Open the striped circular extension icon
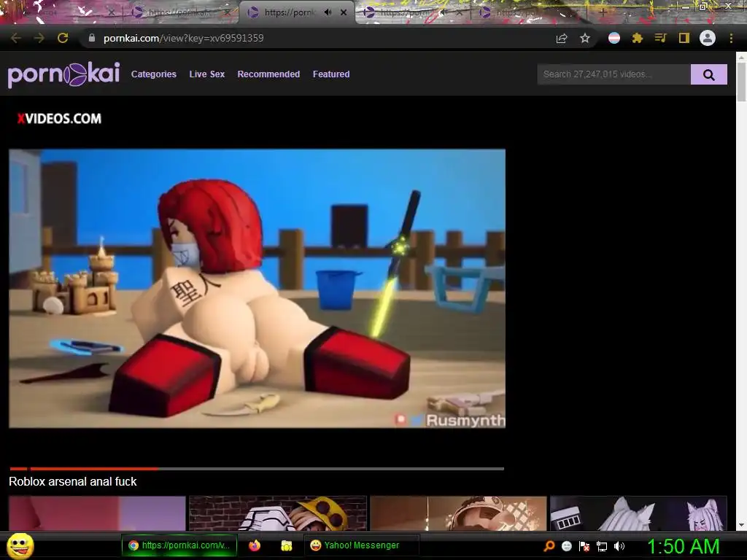This screenshot has height=560, width=747. pos(614,38)
